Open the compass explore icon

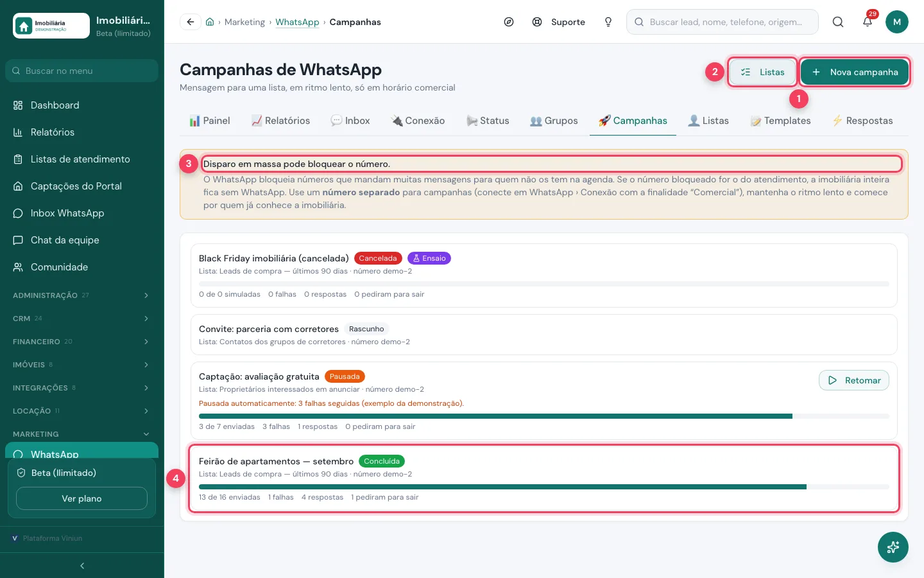509,22
